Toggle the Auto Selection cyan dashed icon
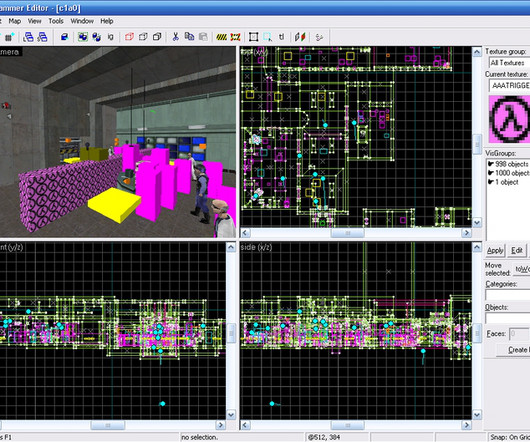530x442 pixels. point(267,36)
